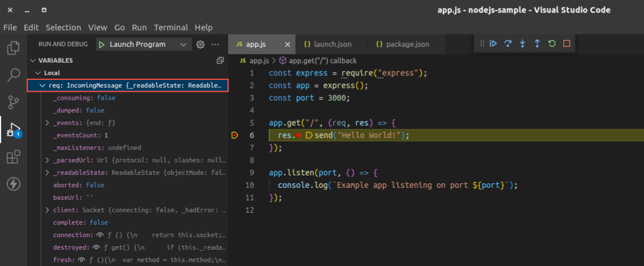Collapse the VARIABLES section
The image size is (644, 266).
point(33,61)
